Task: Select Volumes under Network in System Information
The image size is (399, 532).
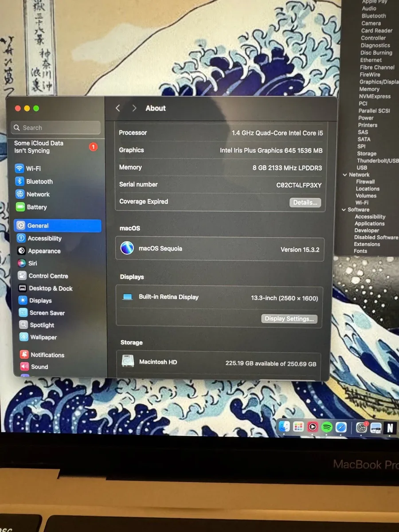Action: click(366, 196)
